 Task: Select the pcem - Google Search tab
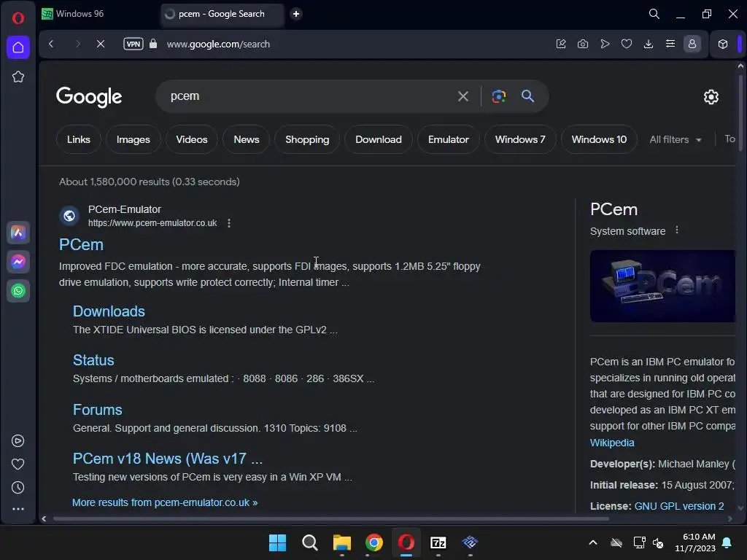tap(222, 14)
